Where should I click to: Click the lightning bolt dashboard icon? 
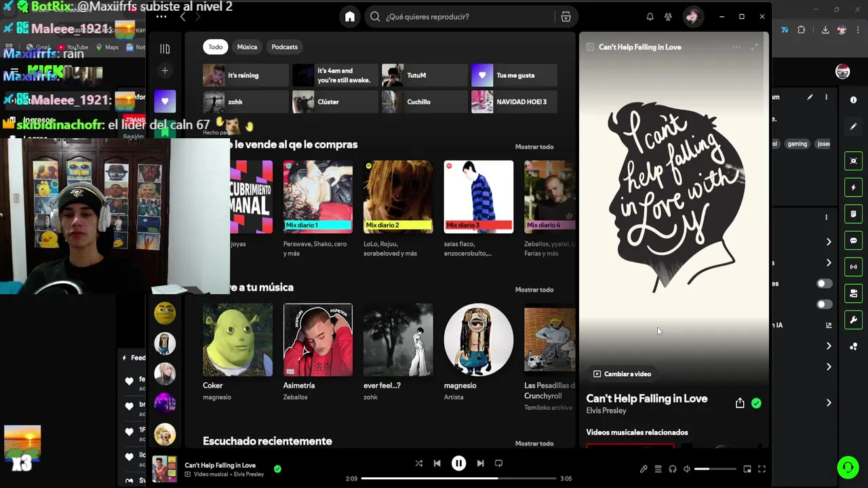point(853,188)
